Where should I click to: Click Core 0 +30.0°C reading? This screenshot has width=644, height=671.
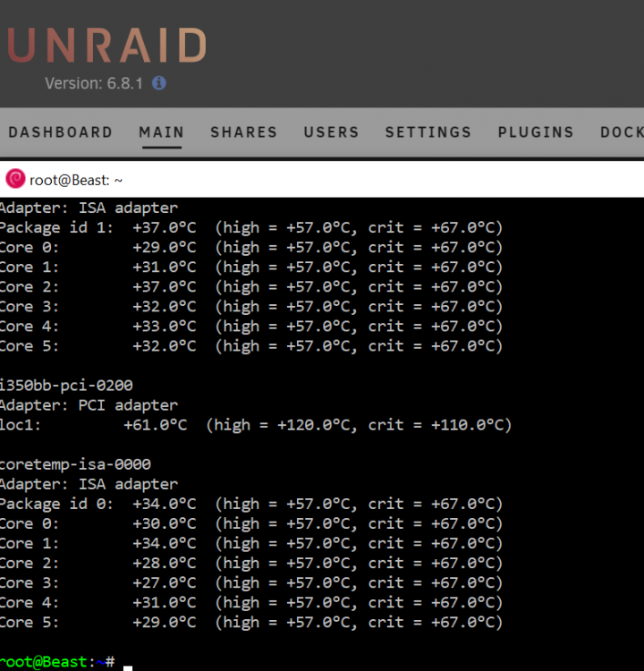[165, 523]
